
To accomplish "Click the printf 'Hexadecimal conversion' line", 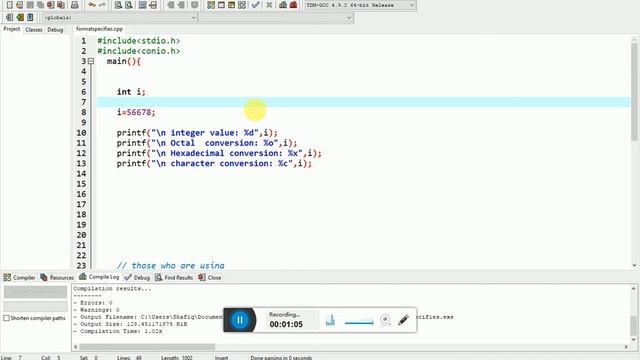I will 219,153.
